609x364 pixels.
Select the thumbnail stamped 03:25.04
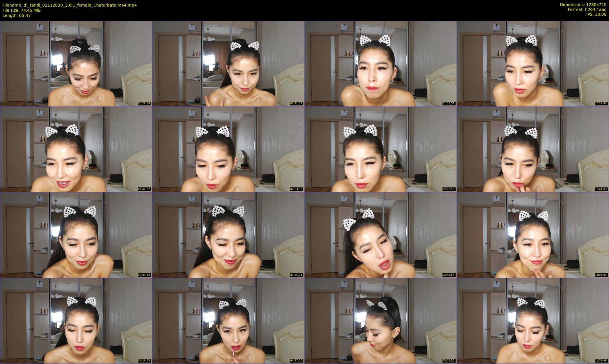click(228, 235)
